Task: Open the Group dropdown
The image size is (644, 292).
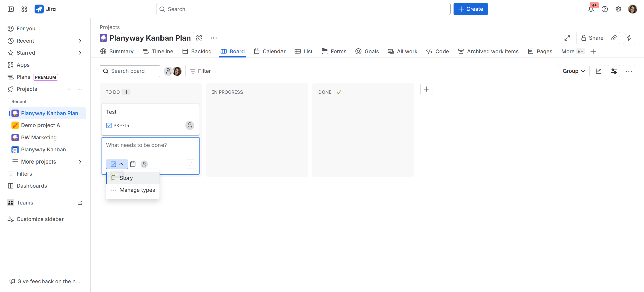Action: [x=574, y=71]
